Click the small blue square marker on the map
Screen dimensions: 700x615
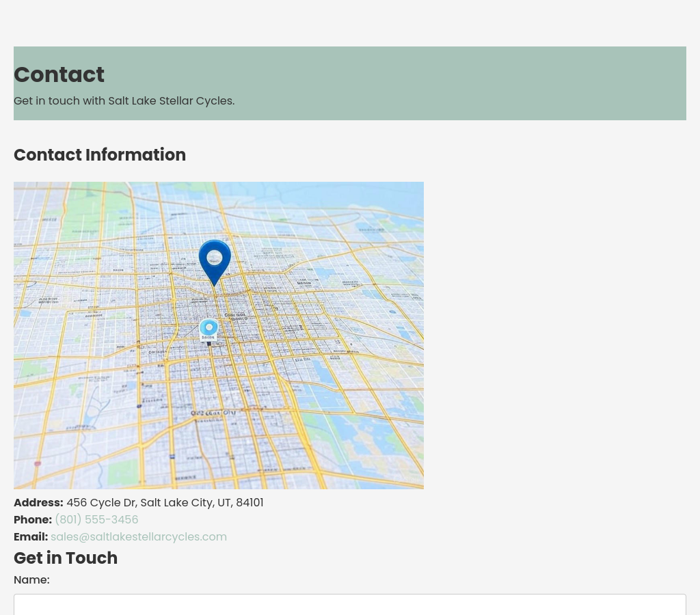[172, 456]
